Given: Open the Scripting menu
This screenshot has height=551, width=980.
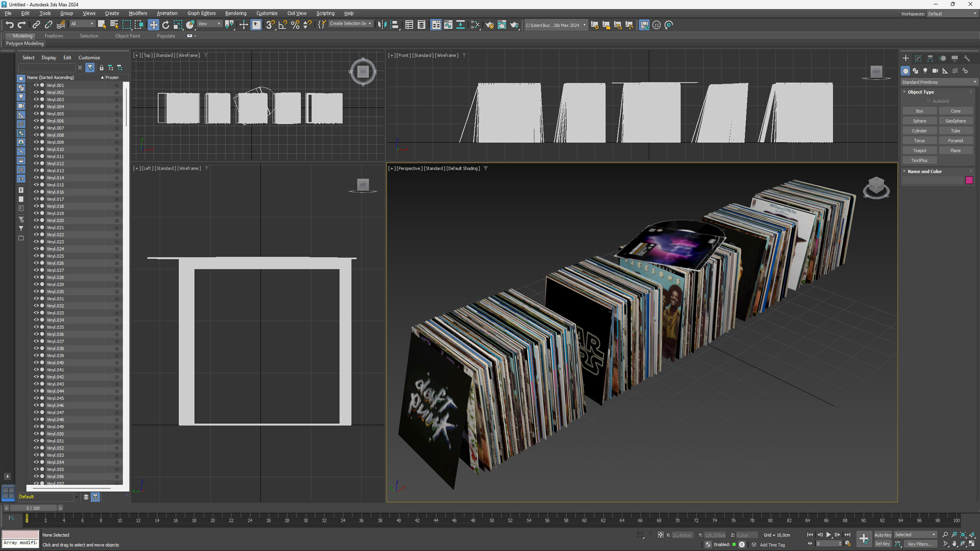Looking at the screenshot, I should pyautogui.click(x=325, y=13).
